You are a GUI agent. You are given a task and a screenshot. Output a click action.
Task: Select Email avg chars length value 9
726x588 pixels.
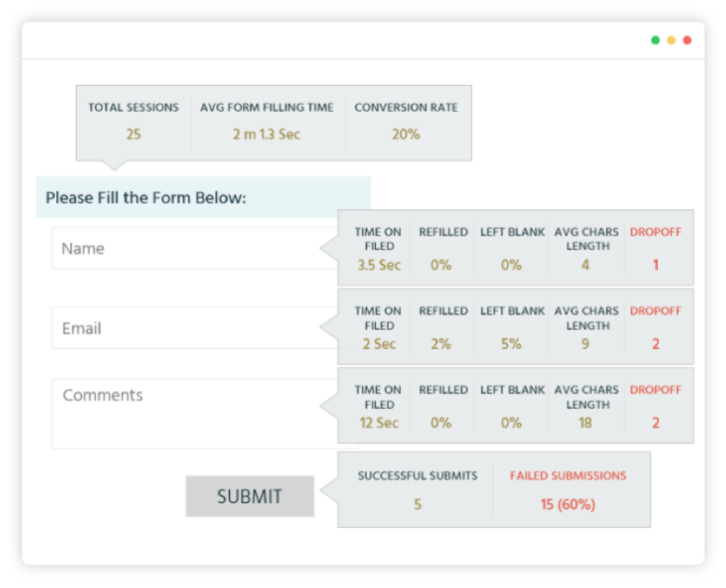tap(586, 343)
